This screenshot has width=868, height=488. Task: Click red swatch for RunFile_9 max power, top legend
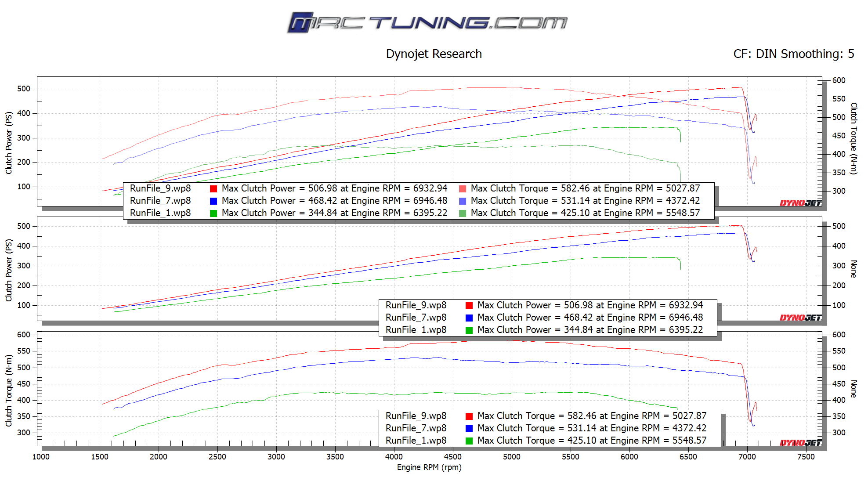213,189
